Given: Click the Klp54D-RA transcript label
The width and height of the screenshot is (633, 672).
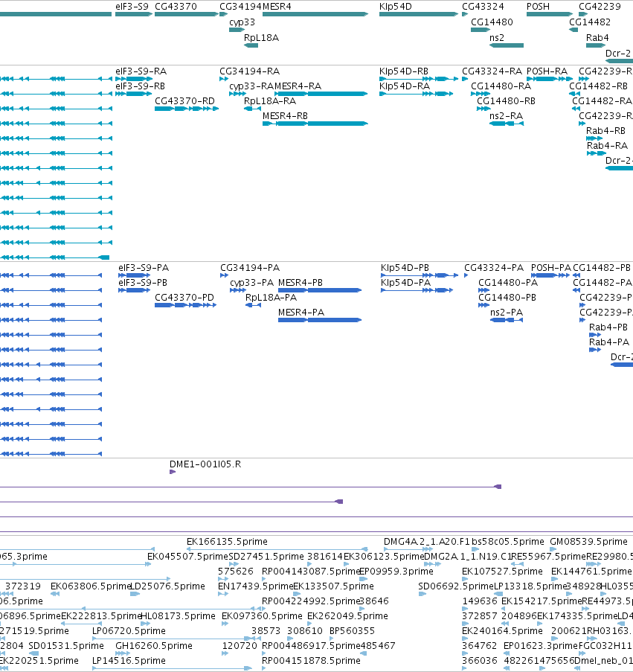Looking at the screenshot, I should pos(405,86).
